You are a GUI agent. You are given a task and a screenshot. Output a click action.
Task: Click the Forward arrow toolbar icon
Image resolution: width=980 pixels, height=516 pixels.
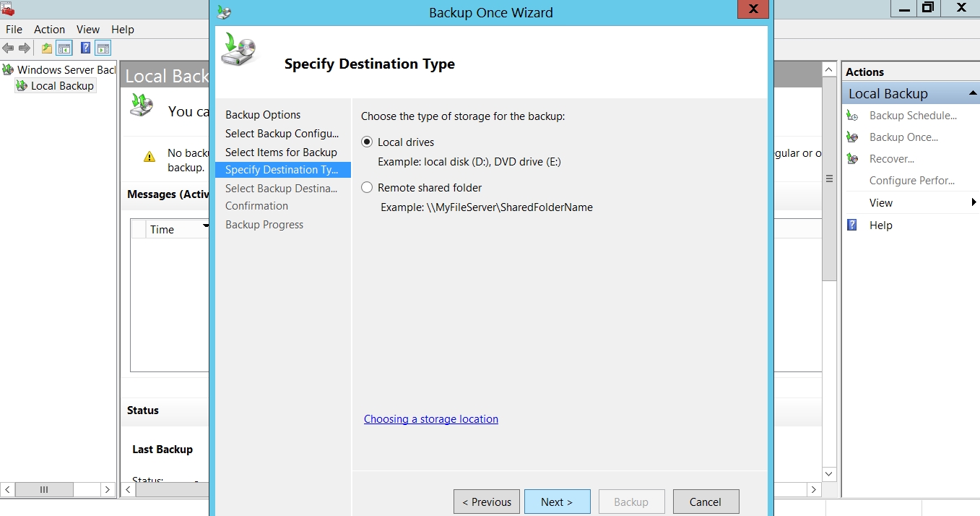[25, 48]
